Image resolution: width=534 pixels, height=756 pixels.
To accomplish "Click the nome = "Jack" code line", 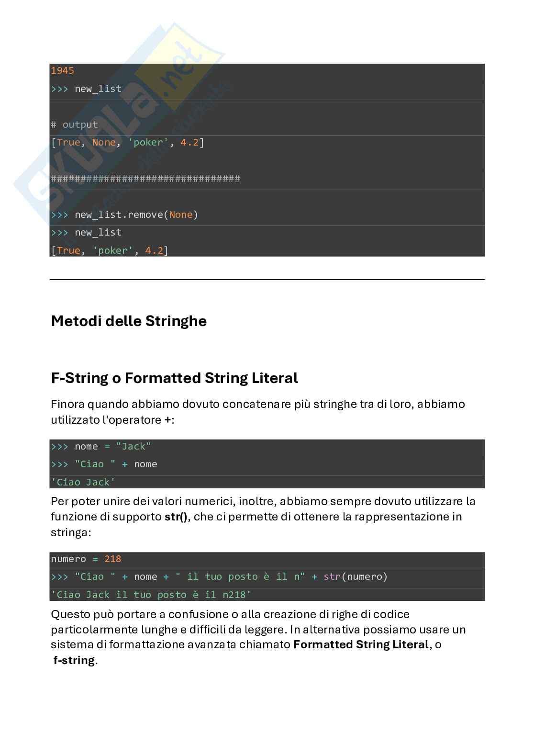I will pos(101,446).
